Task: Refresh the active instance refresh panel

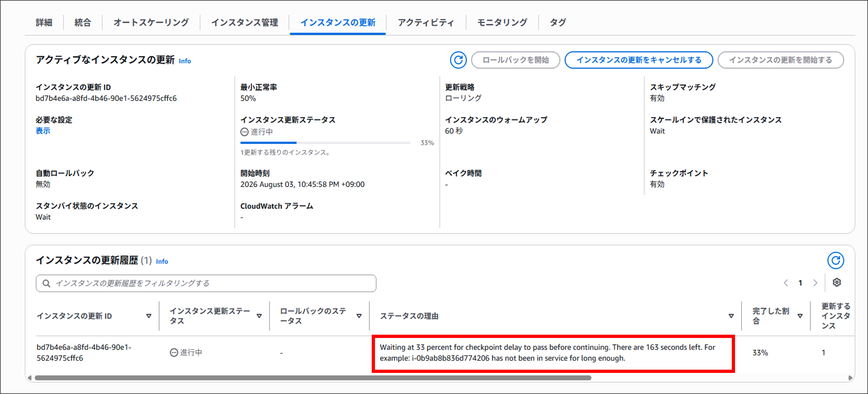Action: click(x=458, y=60)
